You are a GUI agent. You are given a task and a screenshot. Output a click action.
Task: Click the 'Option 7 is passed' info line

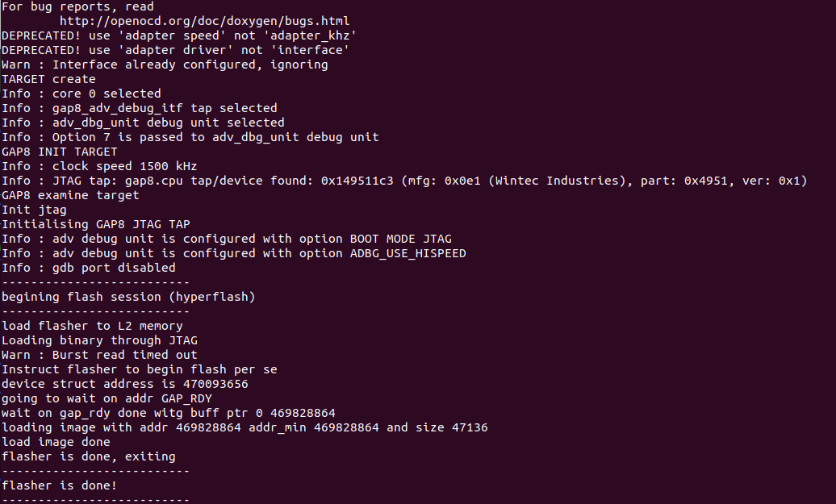[190, 137]
